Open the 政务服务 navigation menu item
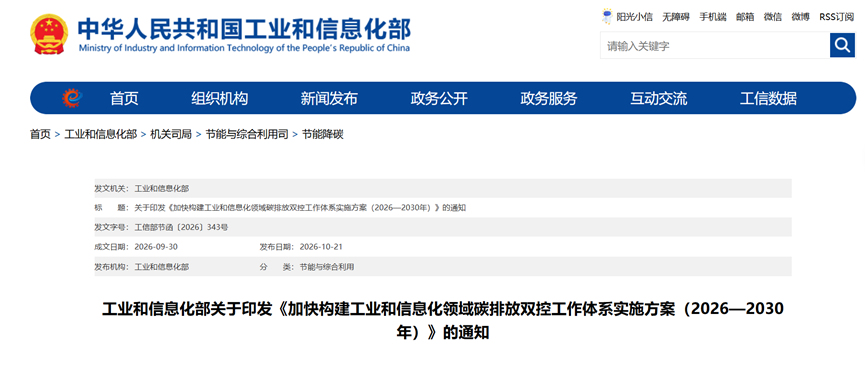This screenshot has width=865, height=367. [549, 99]
